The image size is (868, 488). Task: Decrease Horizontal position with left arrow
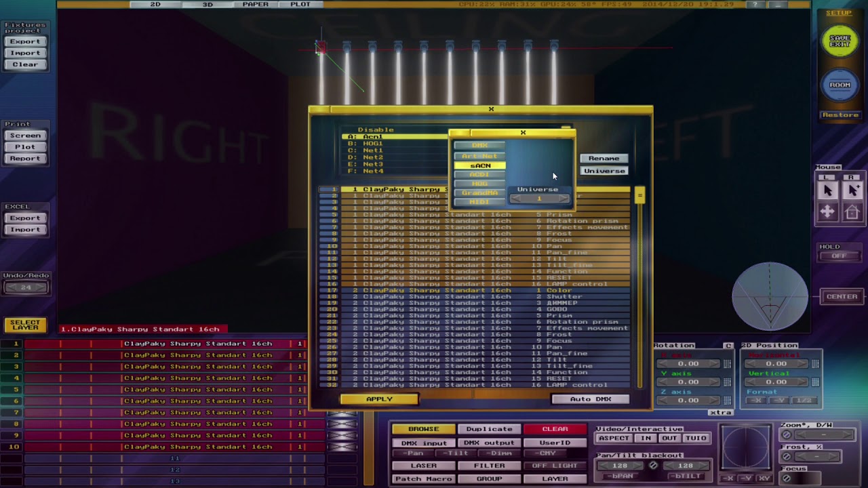751,364
